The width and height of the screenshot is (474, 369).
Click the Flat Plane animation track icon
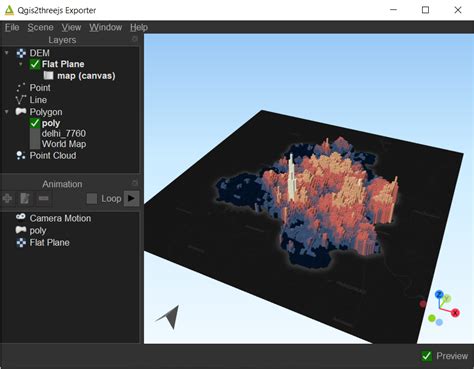(21, 243)
